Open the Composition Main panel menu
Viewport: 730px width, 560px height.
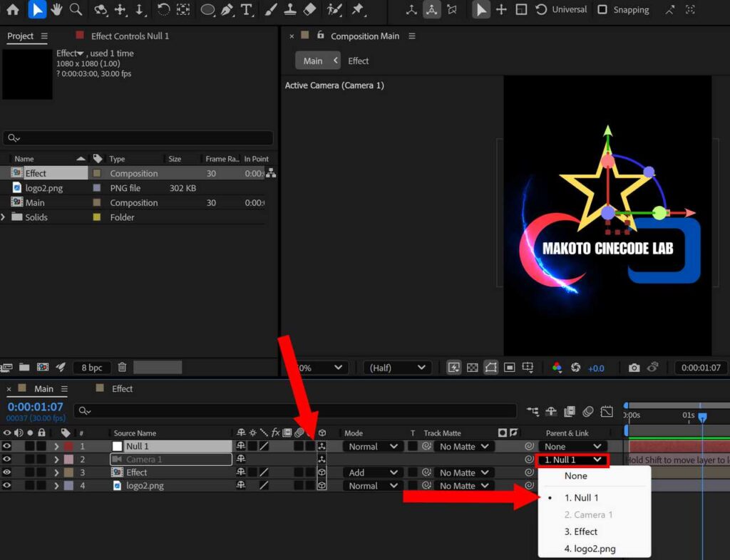pos(411,36)
